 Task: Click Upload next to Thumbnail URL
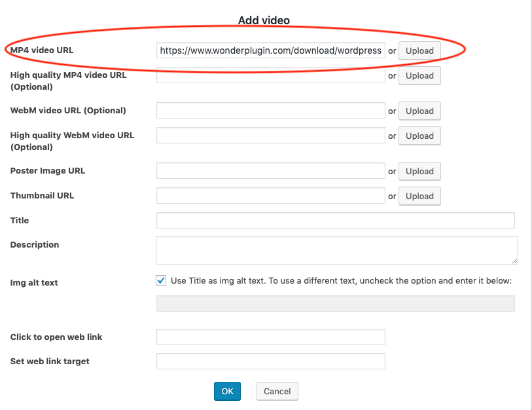click(x=419, y=196)
